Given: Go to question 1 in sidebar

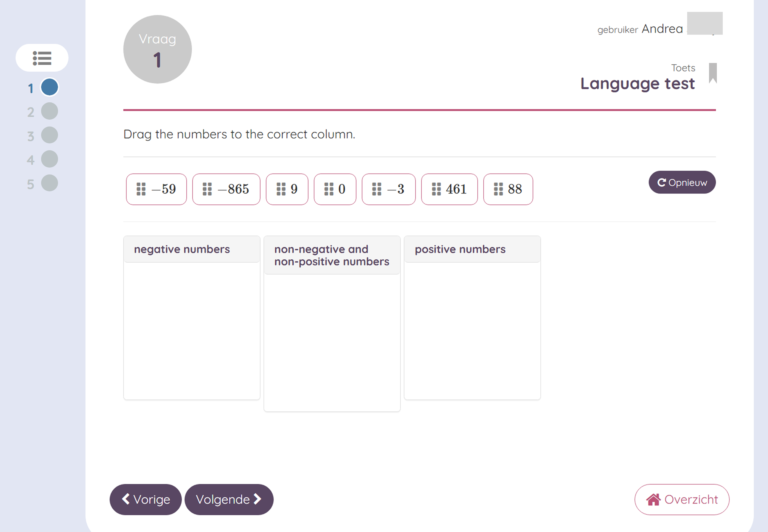Looking at the screenshot, I should click(x=49, y=87).
